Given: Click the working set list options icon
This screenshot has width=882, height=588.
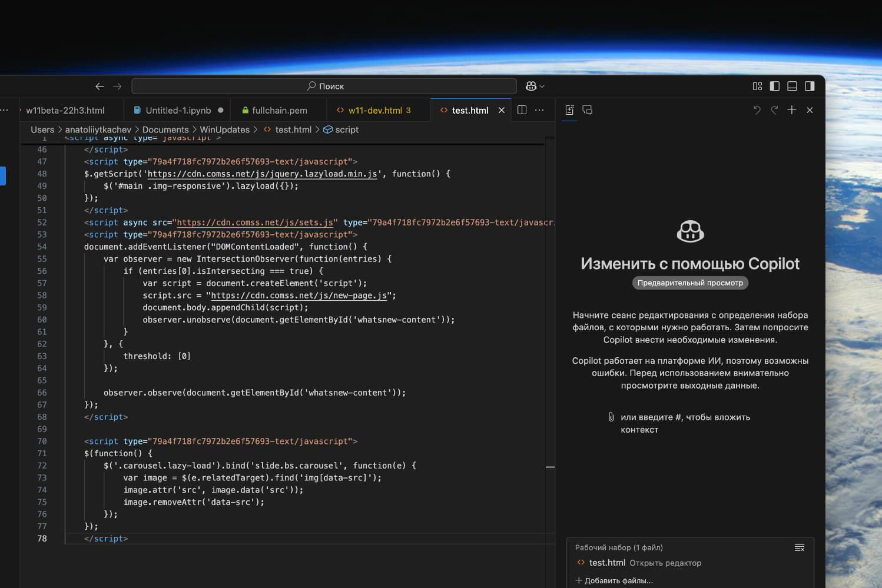Looking at the screenshot, I should click(x=800, y=547).
